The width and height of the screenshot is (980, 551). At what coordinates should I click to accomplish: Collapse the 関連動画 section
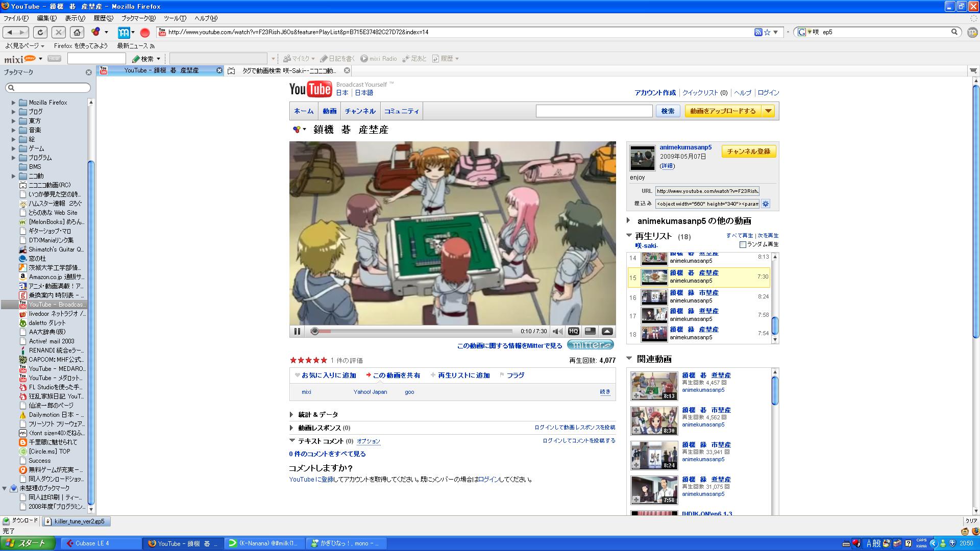click(629, 359)
